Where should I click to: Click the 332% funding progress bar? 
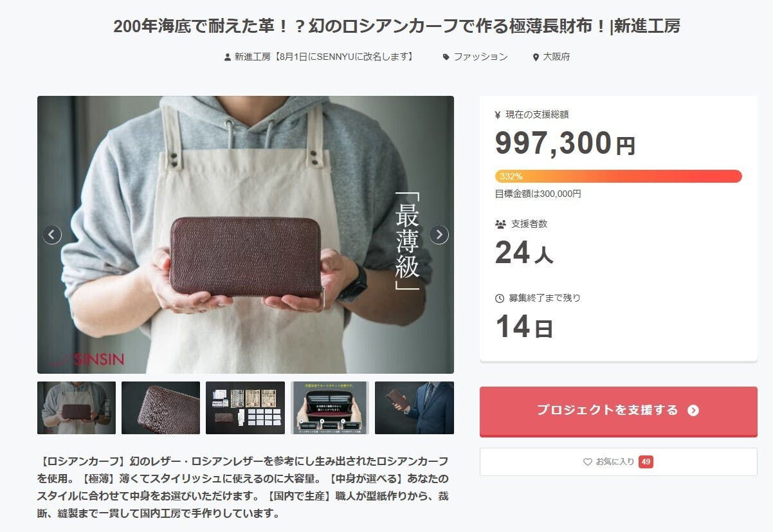click(618, 176)
